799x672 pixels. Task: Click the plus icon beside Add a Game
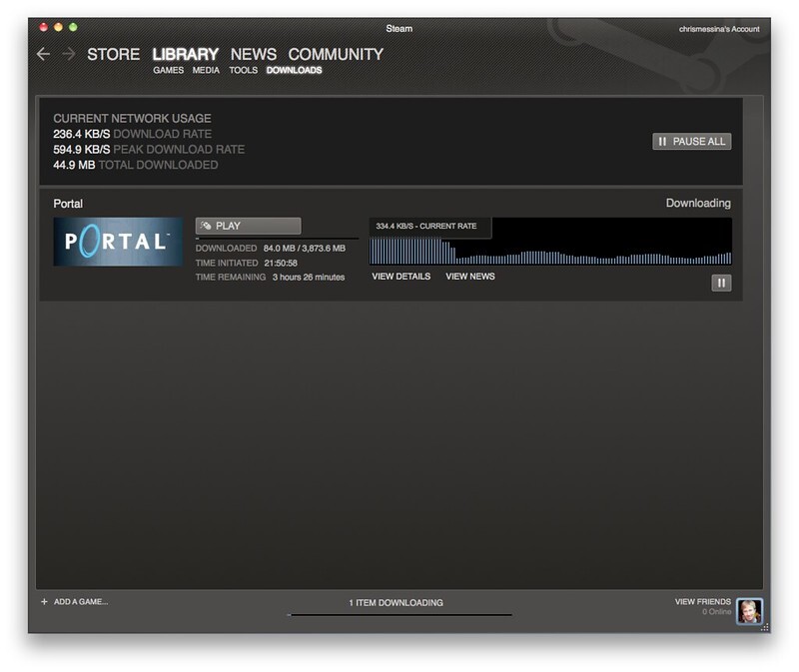(44, 602)
